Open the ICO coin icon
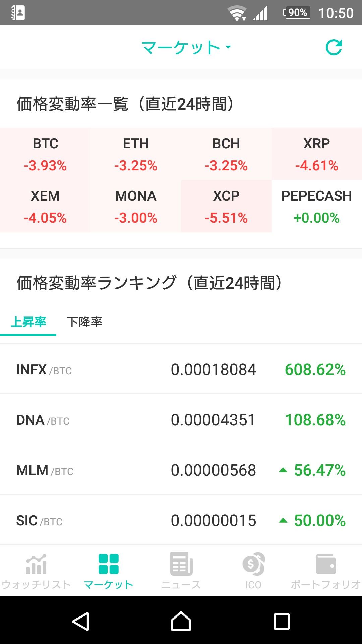This screenshot has width=362, height=644. coord(253,565)
